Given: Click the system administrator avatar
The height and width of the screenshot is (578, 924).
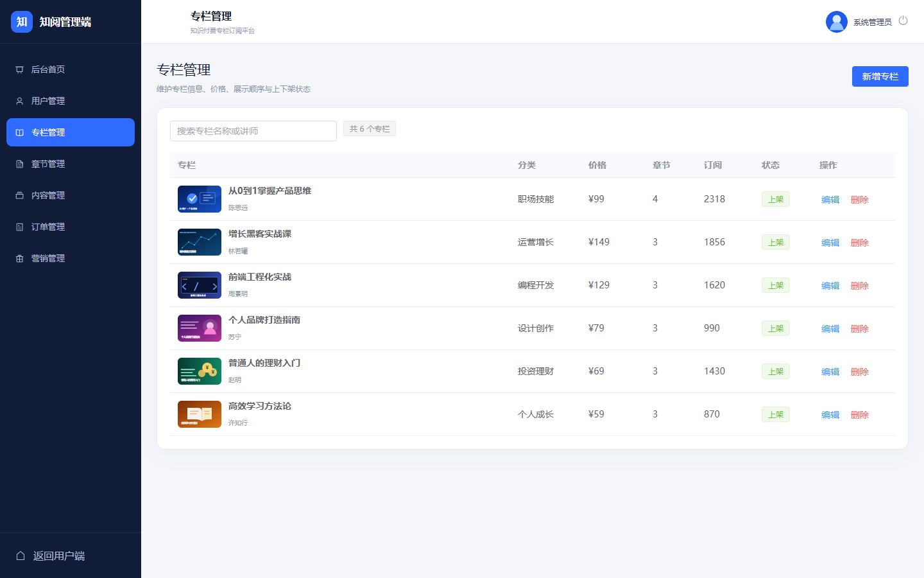Looking at the screenshot, I should 836,22.
